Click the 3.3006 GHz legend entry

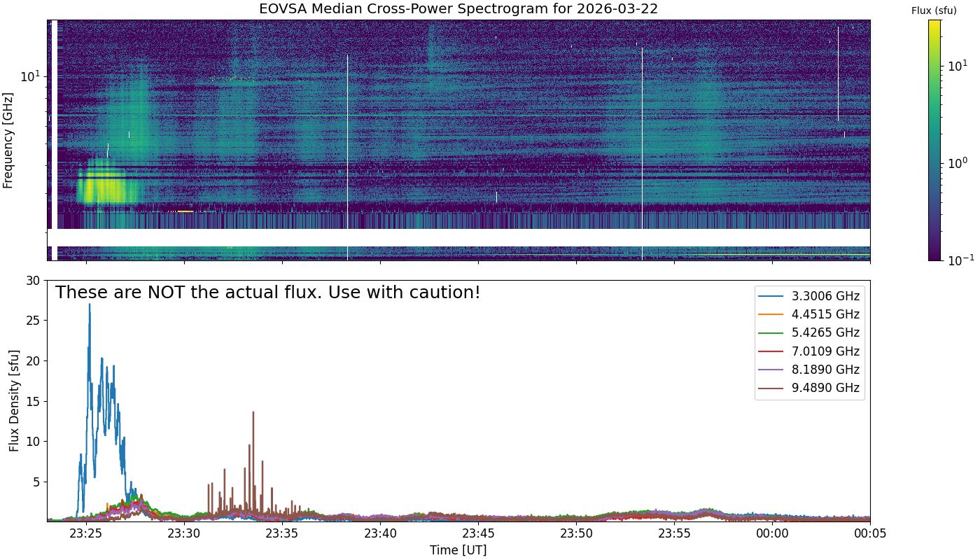809,295
